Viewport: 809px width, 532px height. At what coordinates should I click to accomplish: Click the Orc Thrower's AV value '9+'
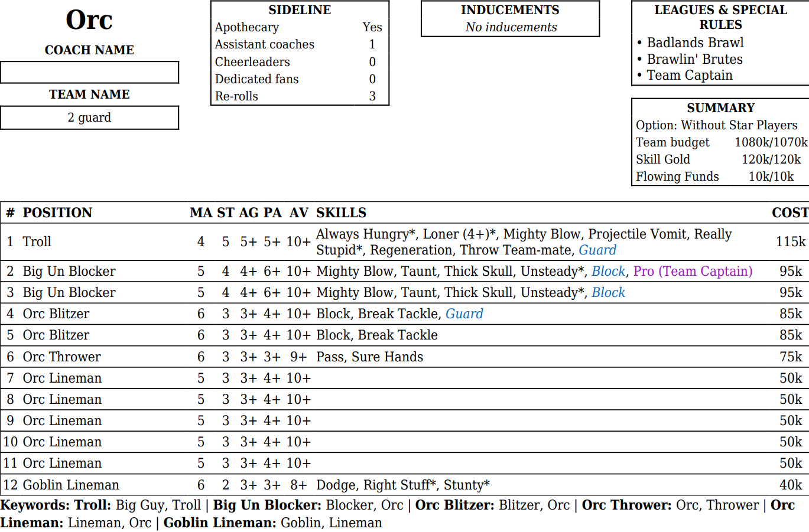[298, 357]
